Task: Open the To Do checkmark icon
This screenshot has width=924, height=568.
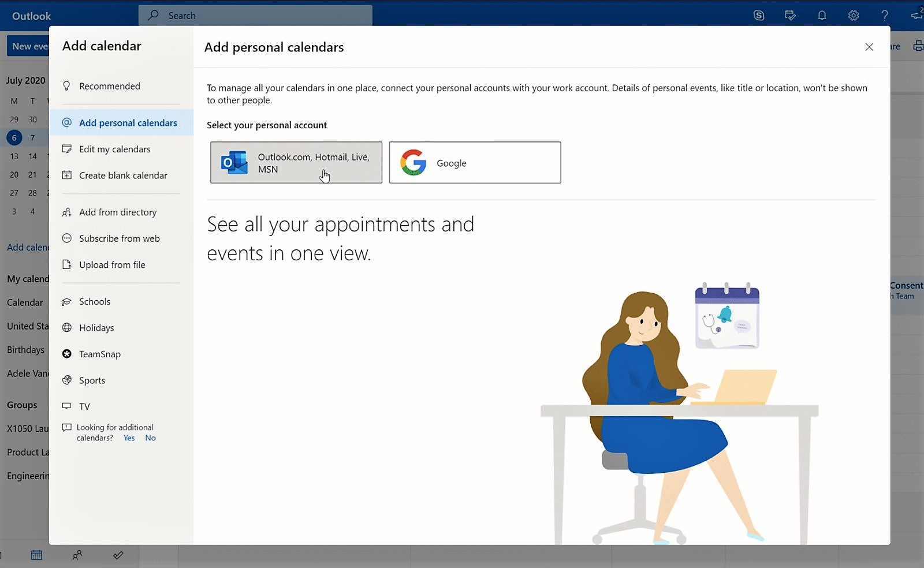Action: (118, 555)
